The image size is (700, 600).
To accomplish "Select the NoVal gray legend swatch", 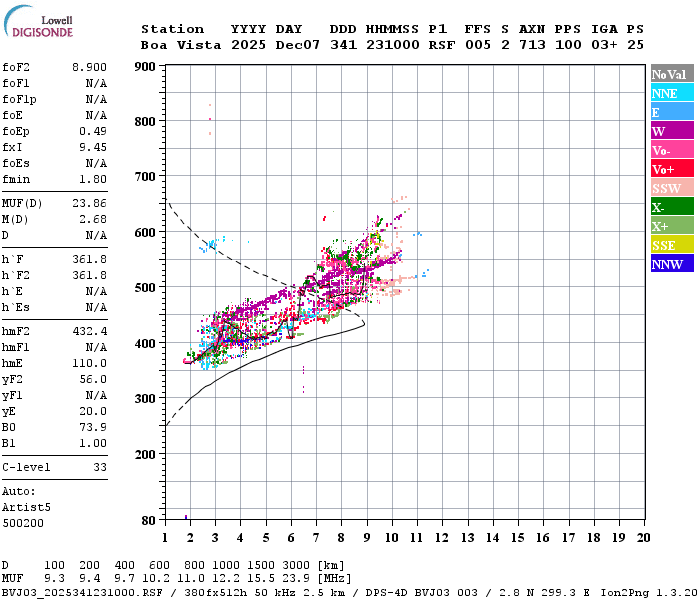I will pos(672,74).
